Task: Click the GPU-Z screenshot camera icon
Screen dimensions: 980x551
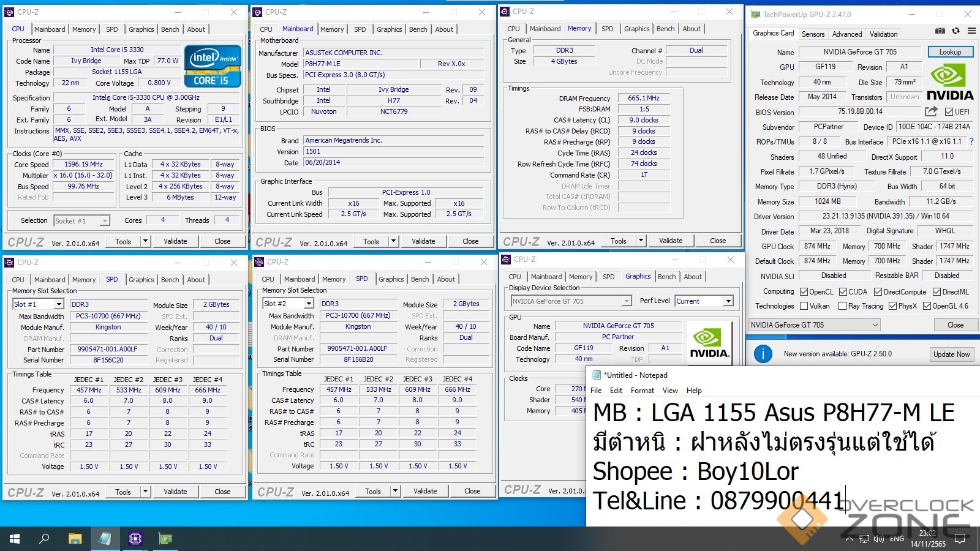Action: click(x=940, y=31)
